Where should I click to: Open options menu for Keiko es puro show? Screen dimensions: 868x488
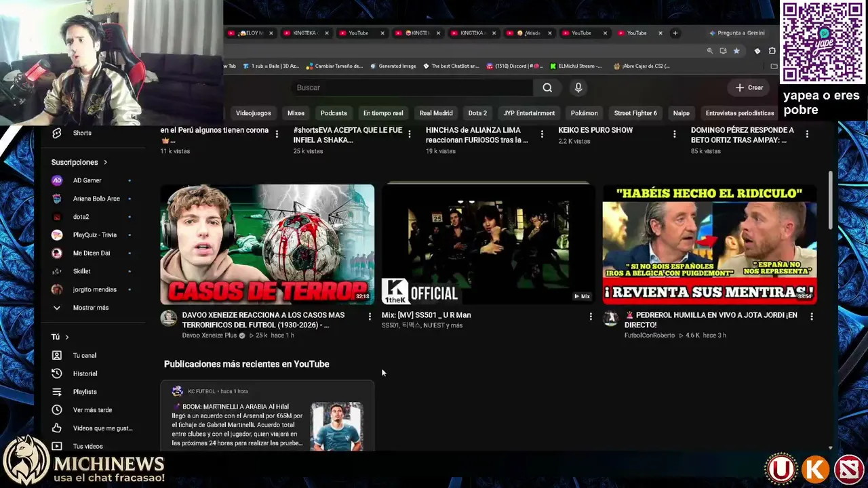pyautogui.click(x=674, y=134)
